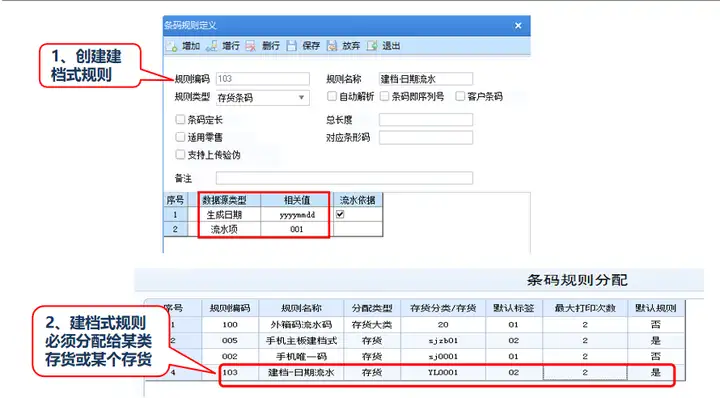720x398 pixels.
Task: Click the 总长度 text field
Action: coord(426,120)
